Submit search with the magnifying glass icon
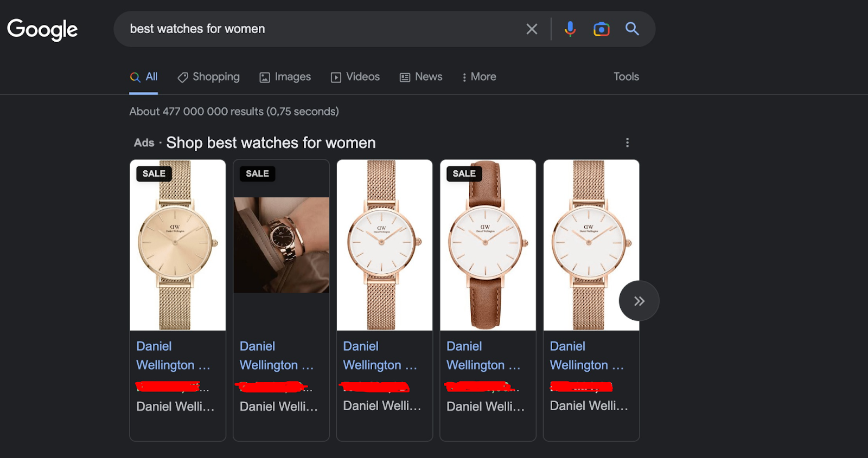The height and width of the screenshot is (458, 868). tap(632, 29)
